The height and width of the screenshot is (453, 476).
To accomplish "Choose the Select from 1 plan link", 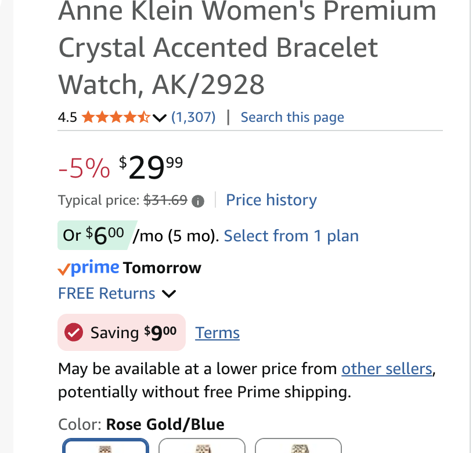I will coord(291,236).
